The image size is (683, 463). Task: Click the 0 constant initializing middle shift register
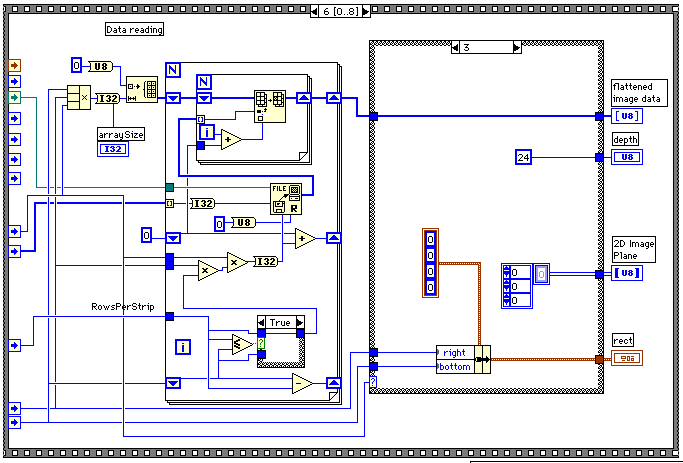(x=147, y=236)
